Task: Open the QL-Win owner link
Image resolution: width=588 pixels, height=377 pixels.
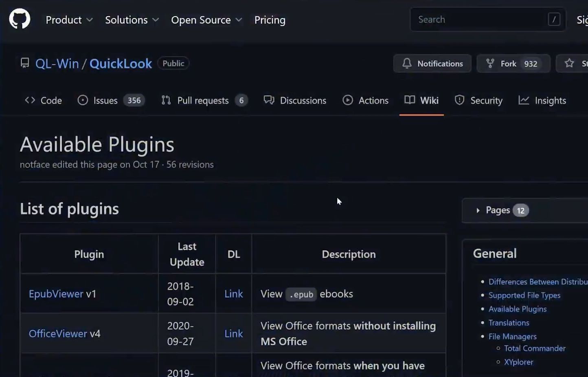Action: pyautogui.click(x=57, y=64)
